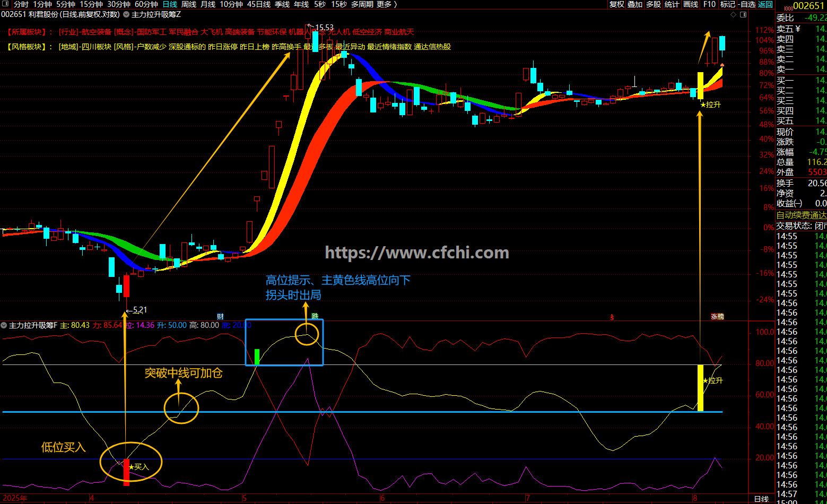This screenshot has height=504, width=827.
Task: Open F10 company information
Action: tap(709, 4)
